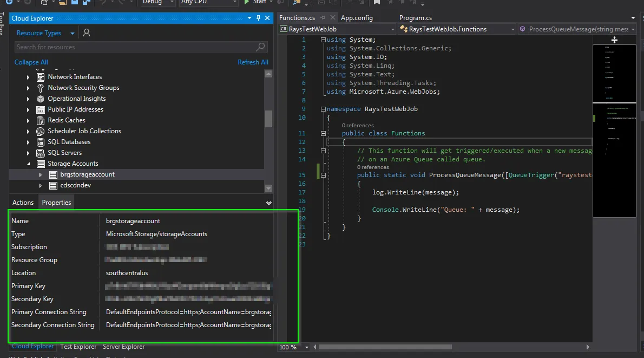The height and width of the screenshot is (358, 644).
Task: Click the account management person icon
Action: (87, 33)
